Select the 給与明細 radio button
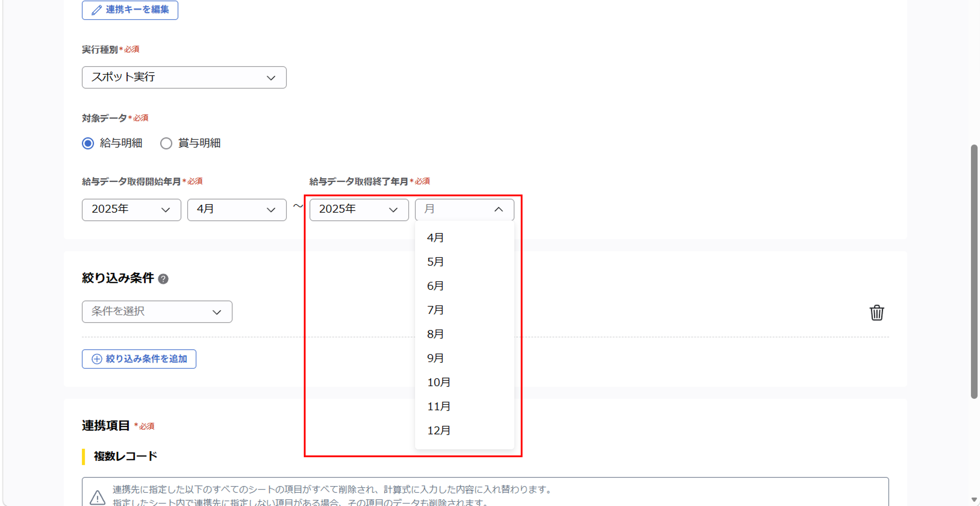Viewport: 980px width, 506px height. [88, 143]
